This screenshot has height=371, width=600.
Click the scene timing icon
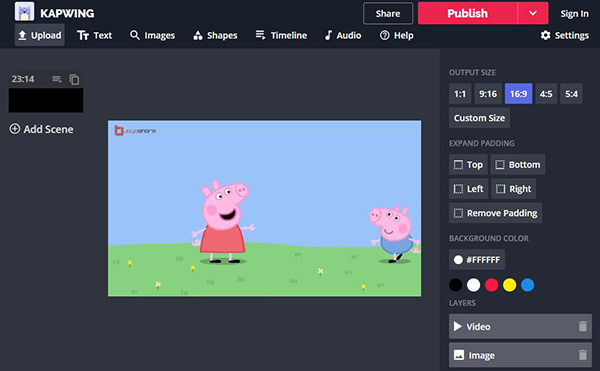point(57,79)
